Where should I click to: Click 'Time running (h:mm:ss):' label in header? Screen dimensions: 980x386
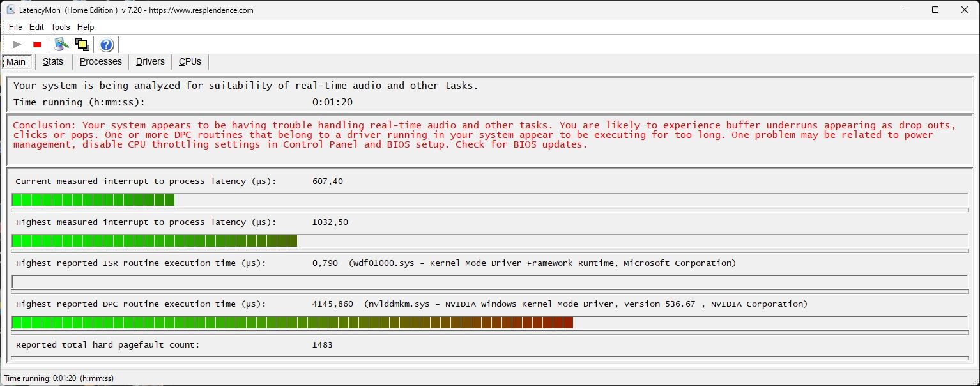[x=79, y=102]
